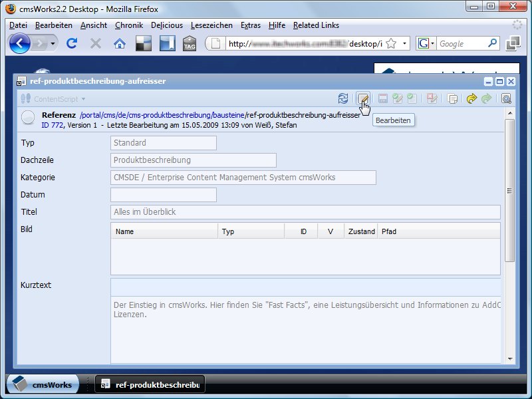Open the Related Links menu

coord(317,25)
